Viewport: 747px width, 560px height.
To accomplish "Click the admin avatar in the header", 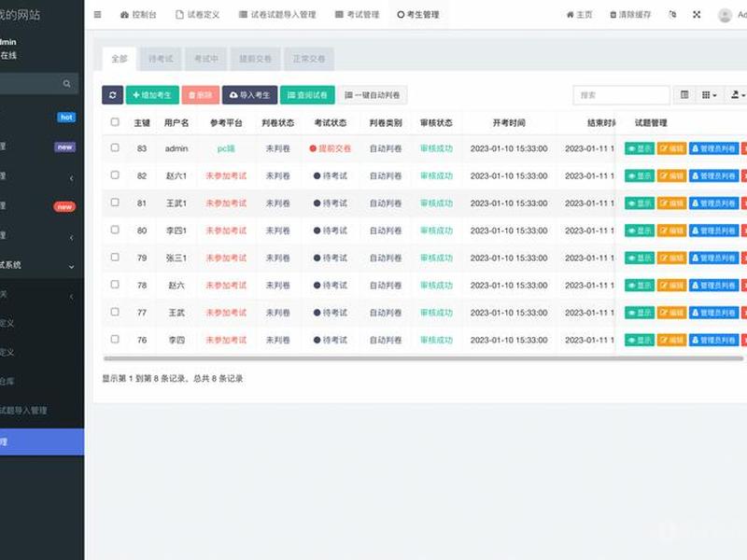I will point(725,15).
